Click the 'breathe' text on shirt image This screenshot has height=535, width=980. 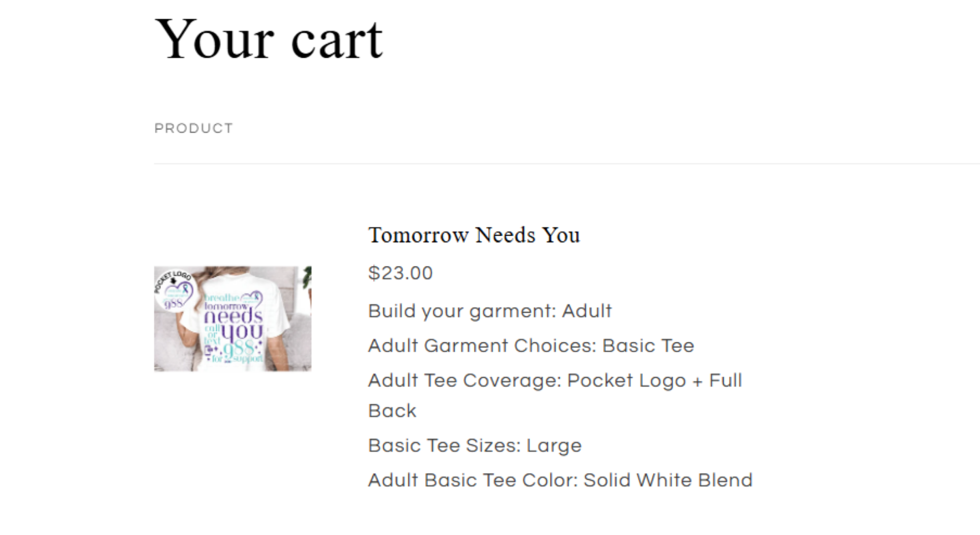point(222,297)
